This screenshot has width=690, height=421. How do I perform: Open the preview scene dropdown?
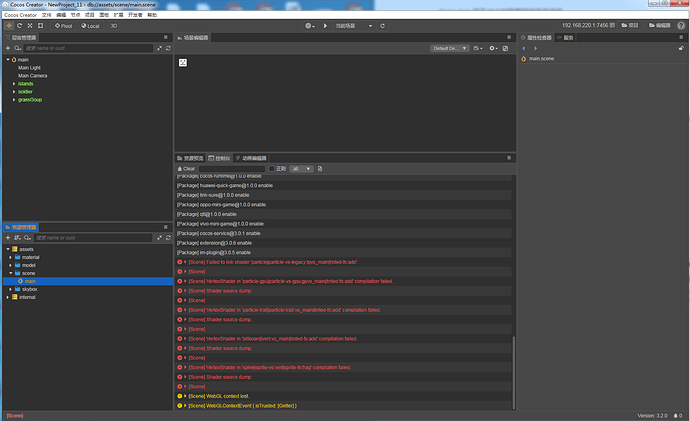354,26
